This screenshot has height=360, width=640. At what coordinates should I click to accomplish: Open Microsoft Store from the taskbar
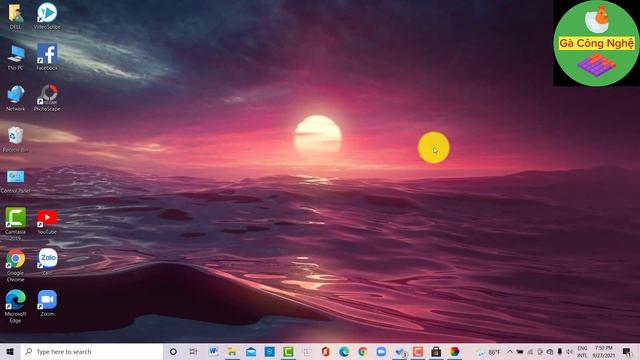click(x=436, y=351)
